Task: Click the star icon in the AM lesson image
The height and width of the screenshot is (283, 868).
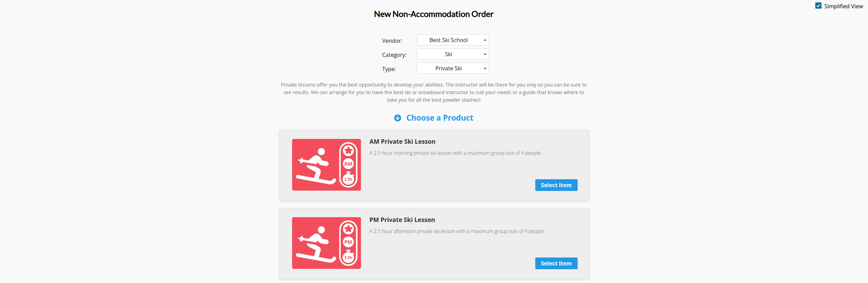Action: point(348,151)
